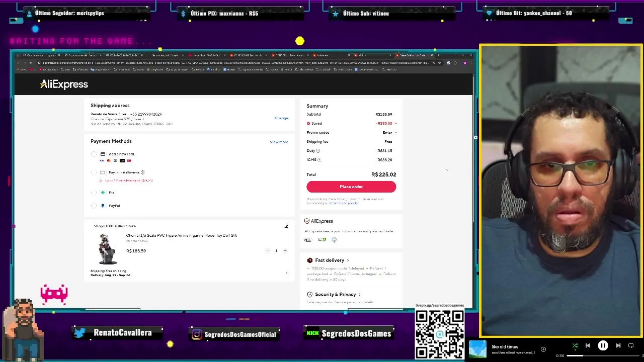644x362 pixels.
Task: Click the installments card icon
Action: 103,172
